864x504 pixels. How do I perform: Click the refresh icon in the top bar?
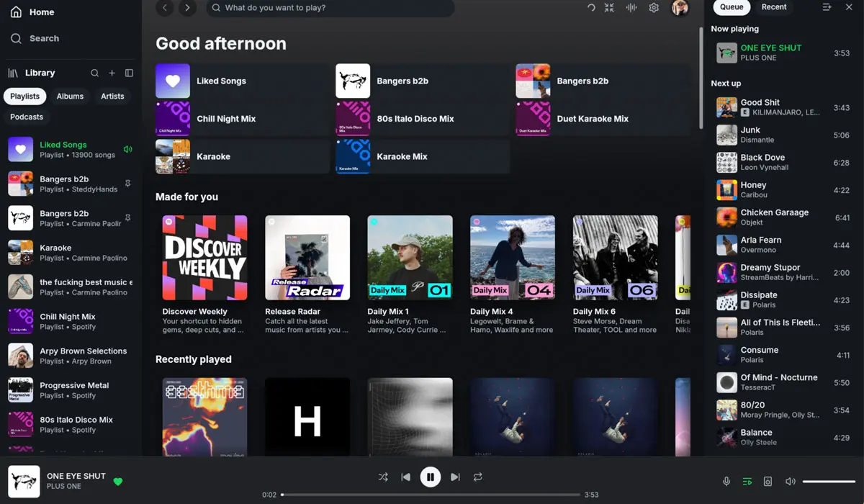click(591, 8)
